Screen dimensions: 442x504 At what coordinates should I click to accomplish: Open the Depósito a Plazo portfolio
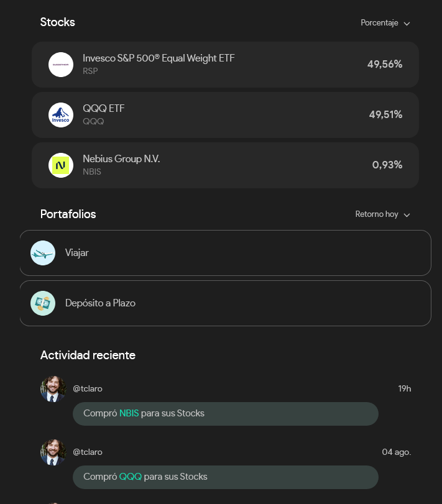point(225,303)
